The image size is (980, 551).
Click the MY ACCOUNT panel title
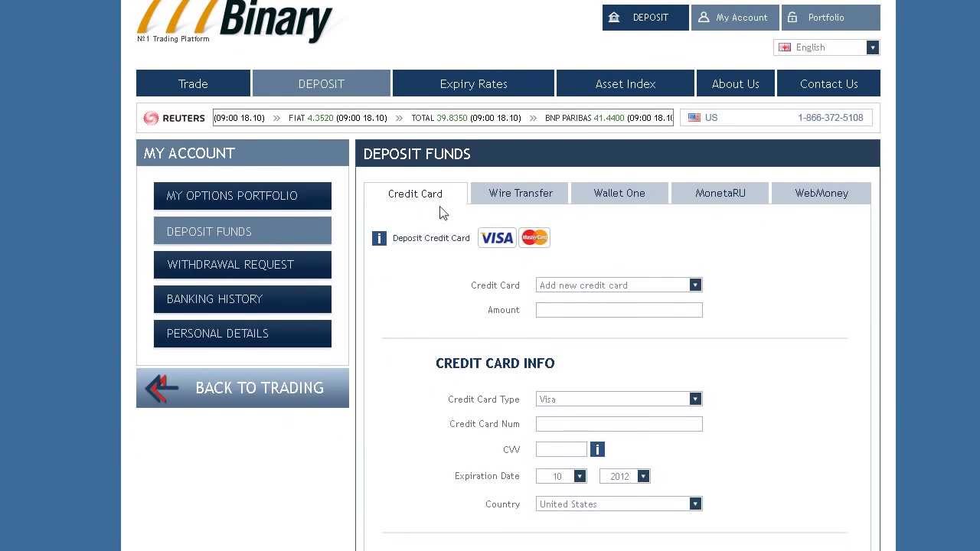[189, 153]
